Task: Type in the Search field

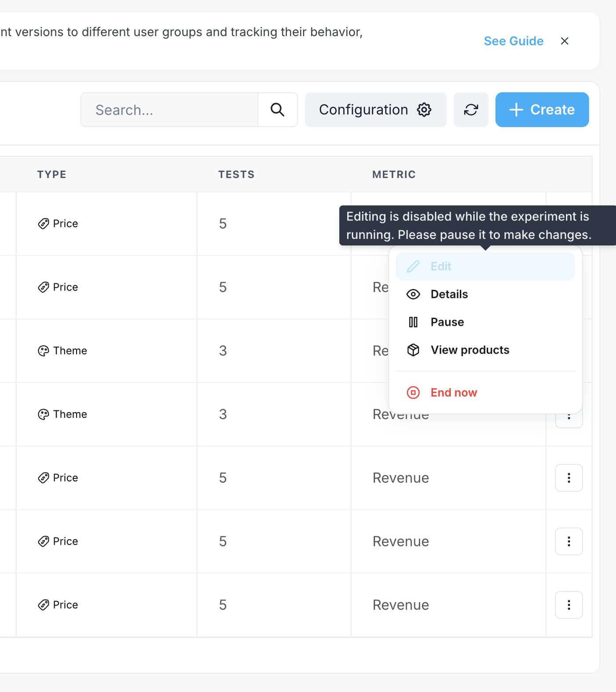Action: pos(169,110)
